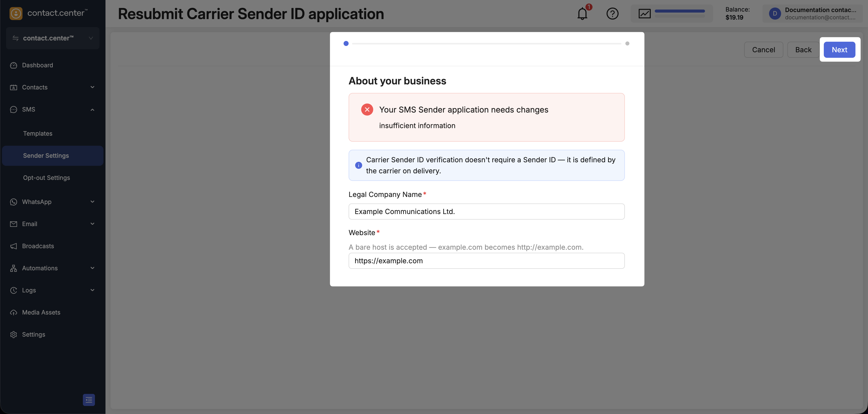Click the usage chart icon
This screenshot has height=414, width=868.
pyautogui.click(x=644, y=14)
